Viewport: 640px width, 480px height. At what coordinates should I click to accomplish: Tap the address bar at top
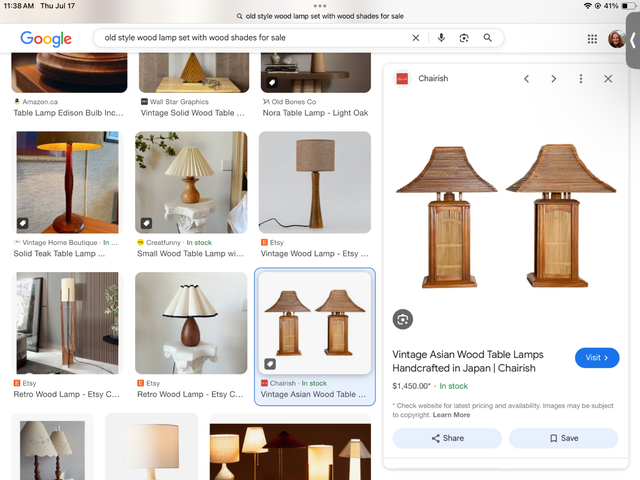point(320,16)
